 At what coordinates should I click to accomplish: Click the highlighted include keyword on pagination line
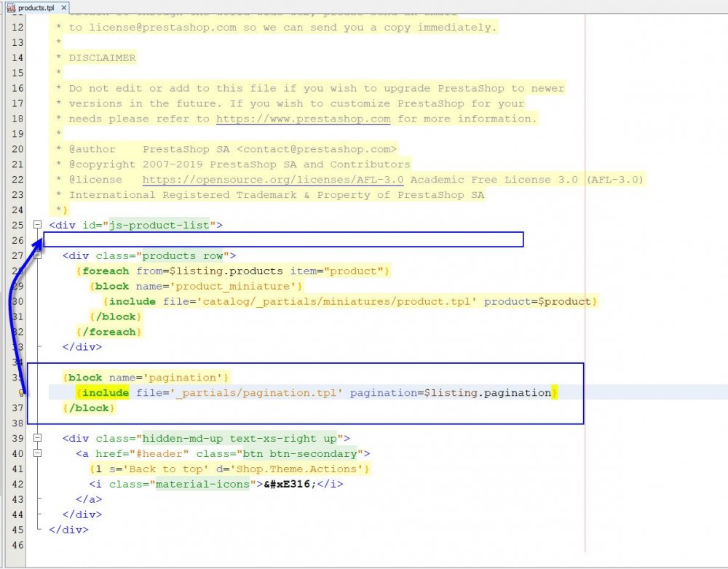[x=106, y=393]
